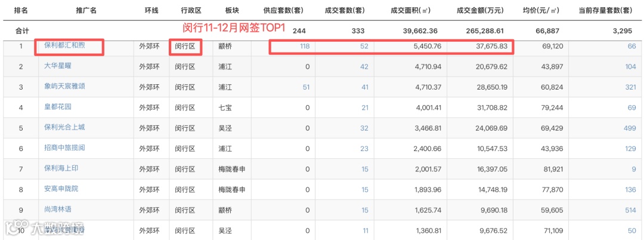Screen dimensions: 644x240
Task: Click deal count 52 for 保利都汇和煦
Action: click(x=364, y=46)
